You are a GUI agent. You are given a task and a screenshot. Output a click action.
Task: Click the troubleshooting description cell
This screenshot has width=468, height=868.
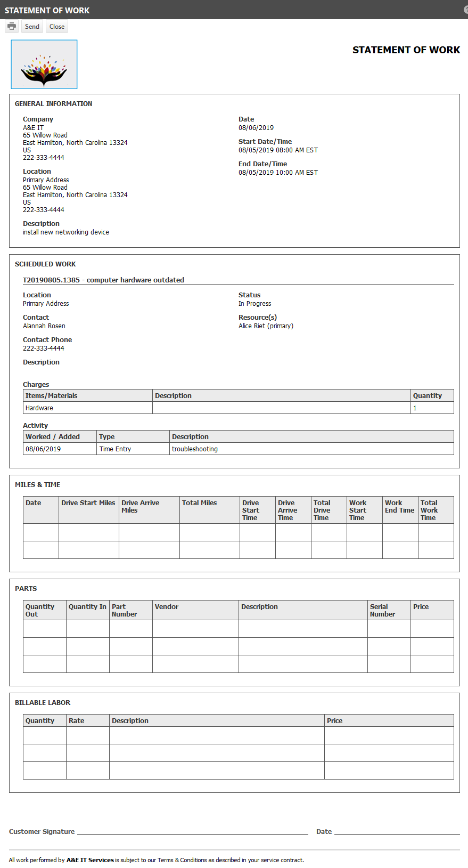[x=311, y=449]
